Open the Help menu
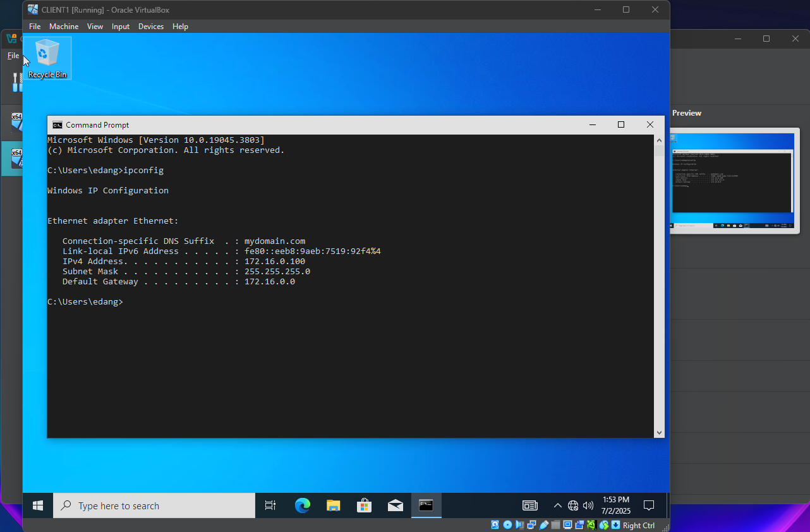 click(180, 27)
